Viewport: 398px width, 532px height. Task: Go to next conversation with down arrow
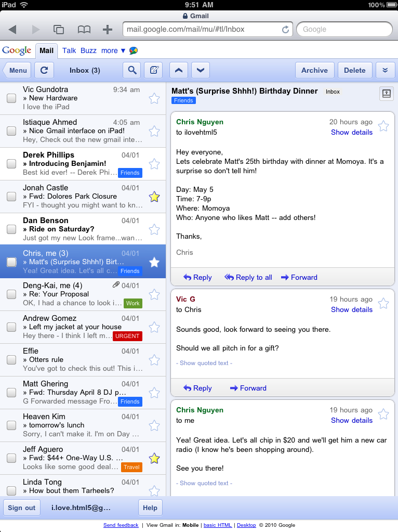tap(201, 70)
